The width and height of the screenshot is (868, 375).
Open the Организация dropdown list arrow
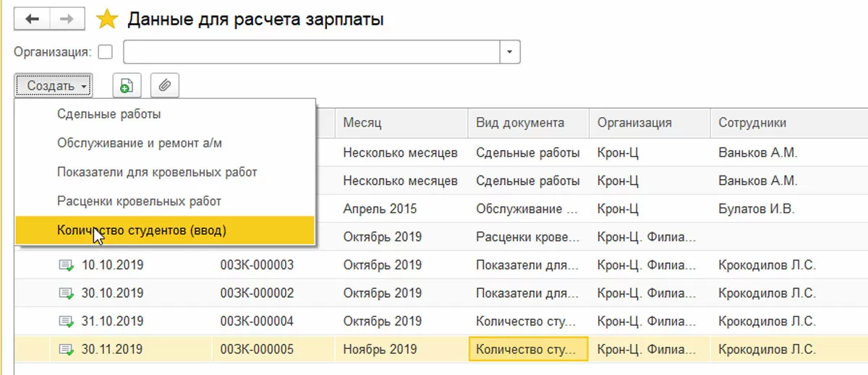(x=511, y=52)
